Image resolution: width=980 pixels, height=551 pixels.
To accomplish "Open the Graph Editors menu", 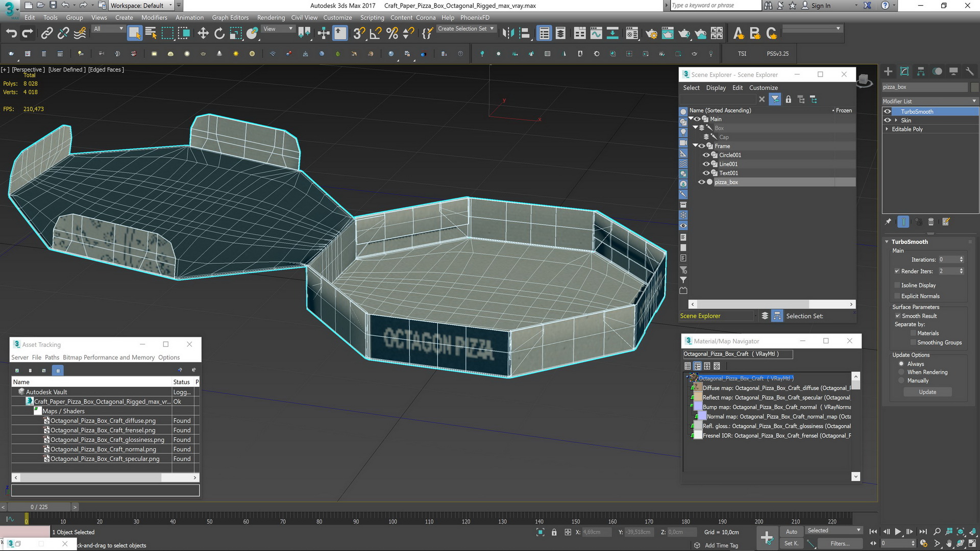I will (230, 17).
